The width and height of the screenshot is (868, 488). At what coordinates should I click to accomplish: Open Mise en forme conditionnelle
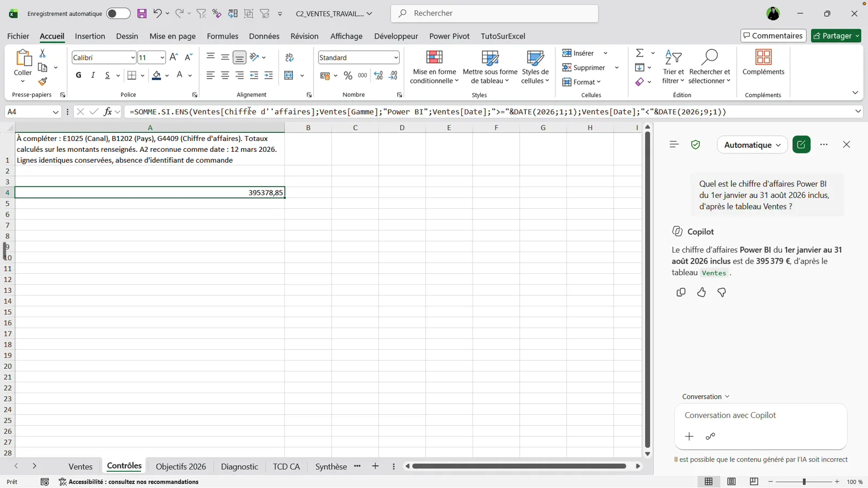point(434,67)
